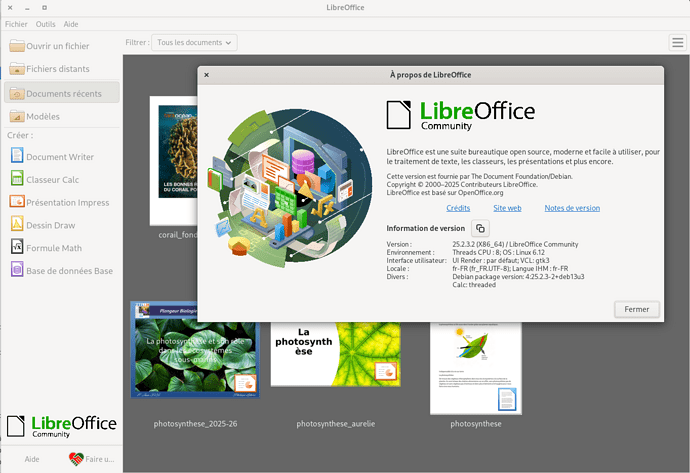This screenshot has height=473, width=690.
Task: Open the Site web link
Action: 507,208
